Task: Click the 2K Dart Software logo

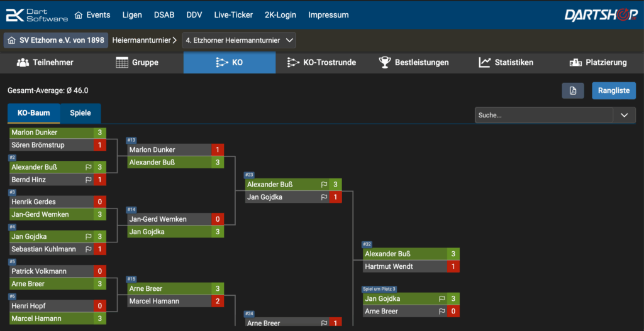Action: coord(35,15)
